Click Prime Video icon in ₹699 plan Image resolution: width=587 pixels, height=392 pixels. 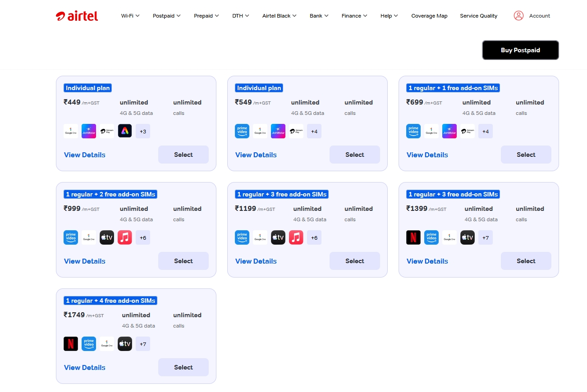(413, 131)
